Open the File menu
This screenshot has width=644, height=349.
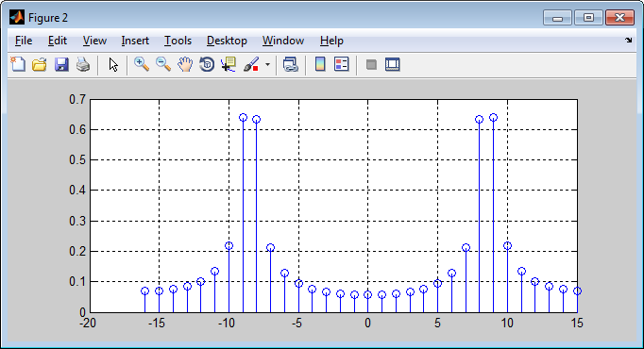click(x=24, y=41)
